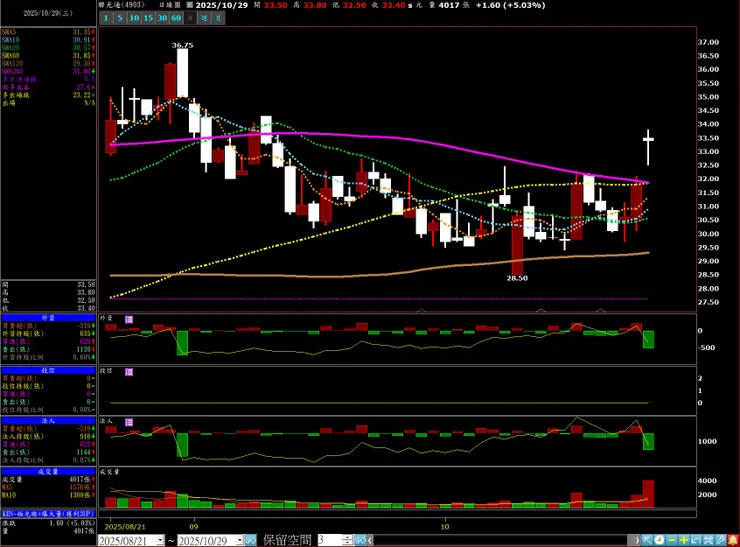Click the clock icon in bottom toolbar
The height and width of the screenshot is (547, 740).
click(x=659, y=539)
